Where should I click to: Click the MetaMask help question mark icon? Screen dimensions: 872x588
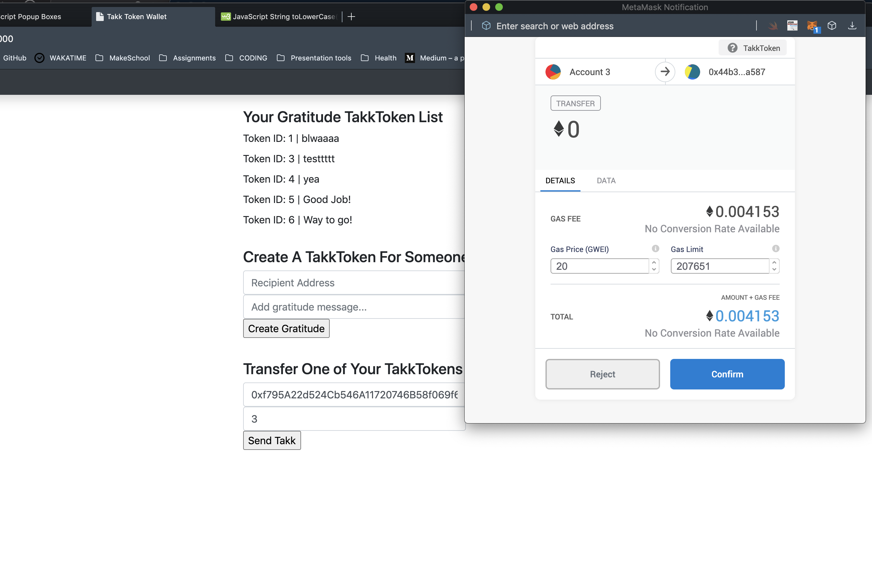[x=734, y=47]
